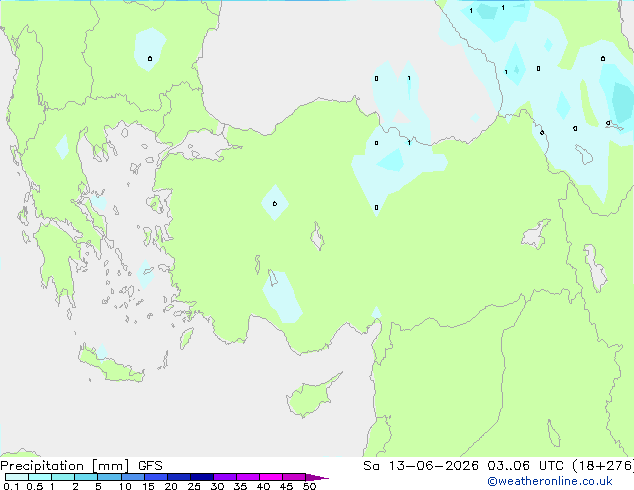Image resolution: width=634 pixels, height=490 pixels.
Task: Click the '50' legend scale label
Action: click(309, 486)
